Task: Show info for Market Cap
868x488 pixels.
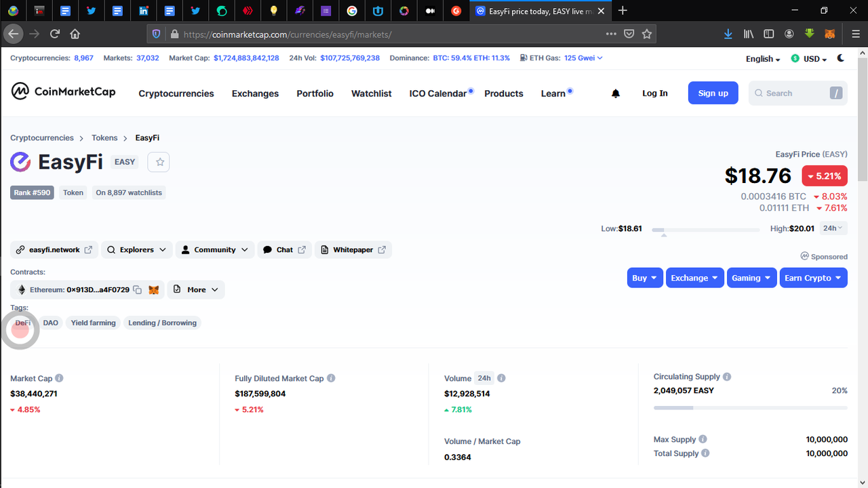Action: [59, 378]
